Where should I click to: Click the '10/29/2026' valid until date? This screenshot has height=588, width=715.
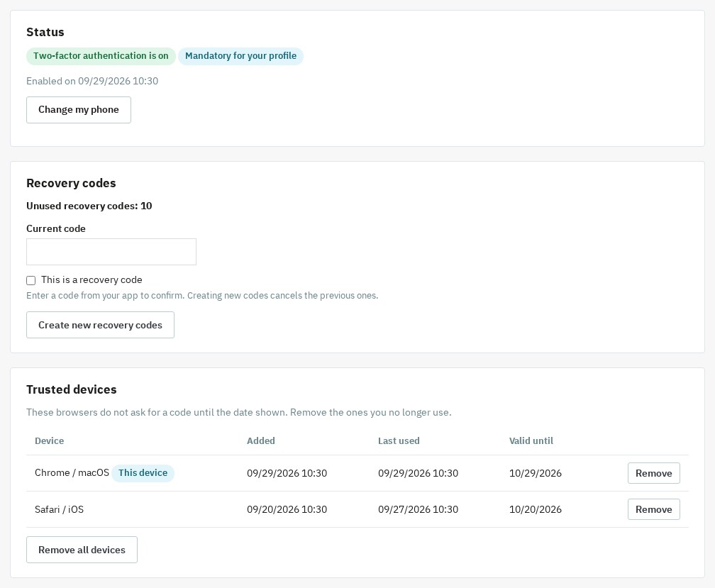pyautogui.click(x=536, y=473)
